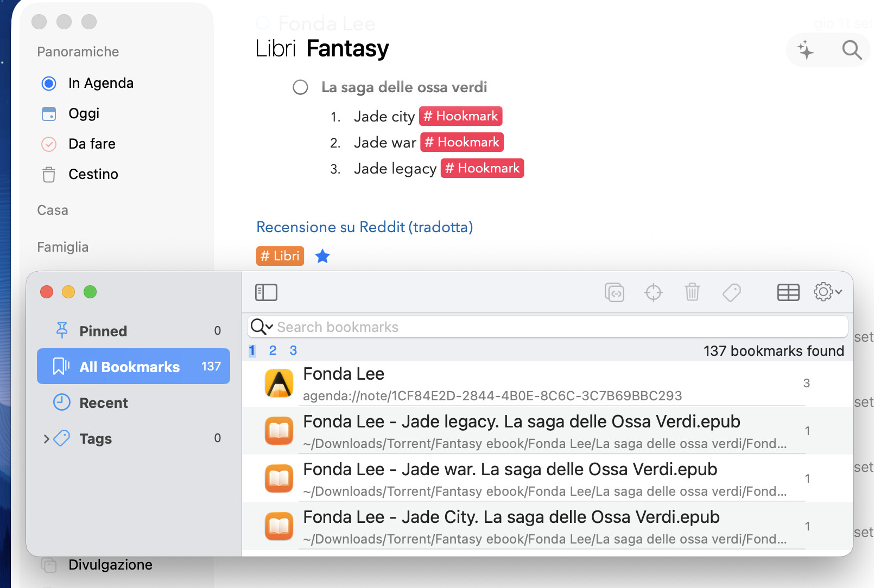Expand the Tags group in sidebar

[x=46, y=439]
